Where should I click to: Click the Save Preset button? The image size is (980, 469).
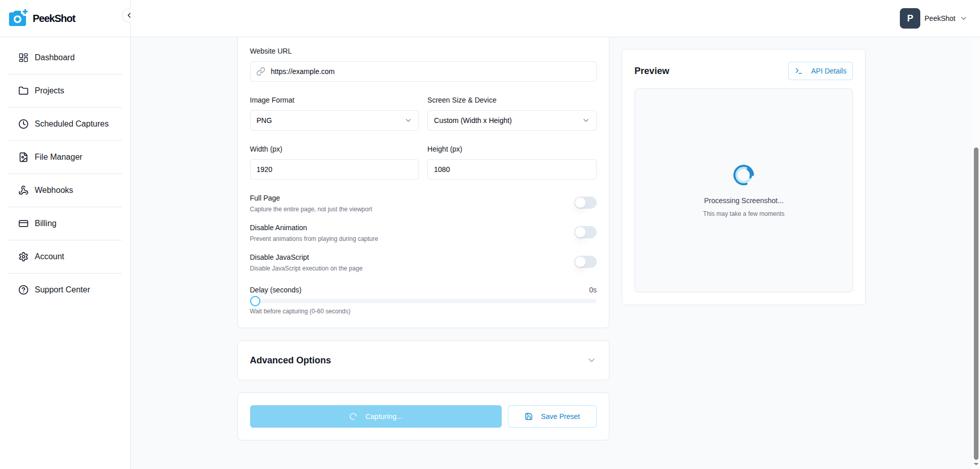tap(552, 416)
